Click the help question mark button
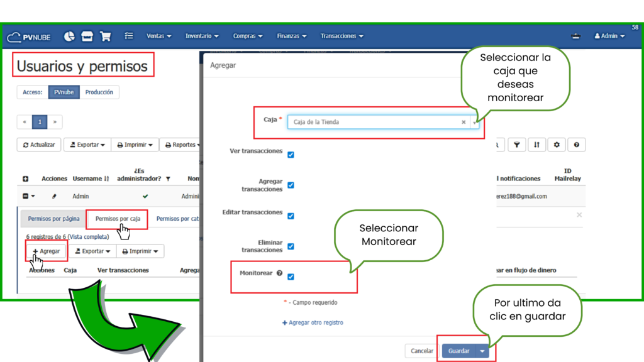The height and width of the screenshot is (362, 644). tap(576, 145)
